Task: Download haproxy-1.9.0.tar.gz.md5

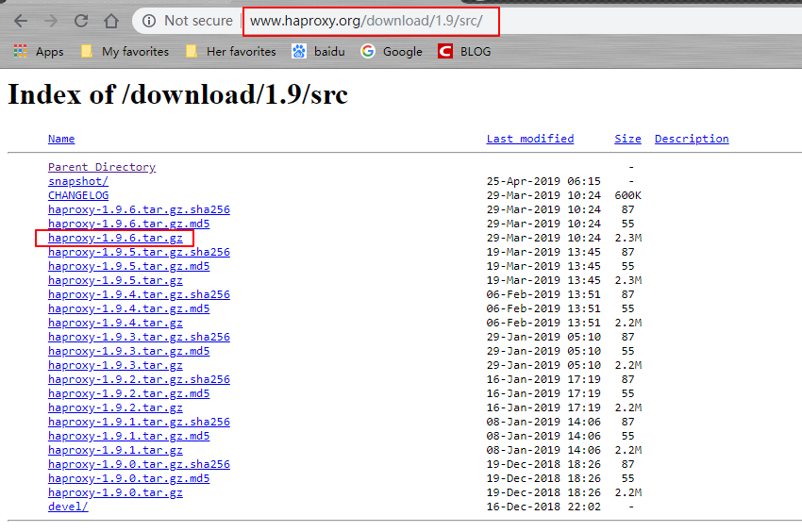Action: [129, 478]
